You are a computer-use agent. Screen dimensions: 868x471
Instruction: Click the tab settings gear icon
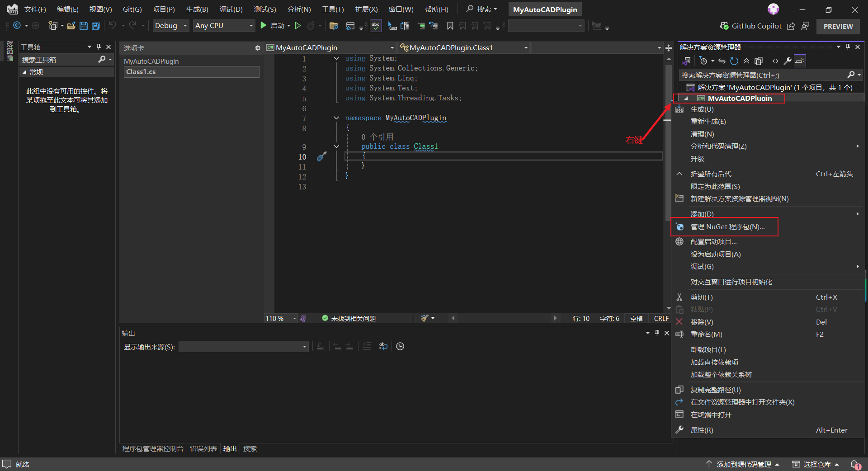tap(258, 48)
